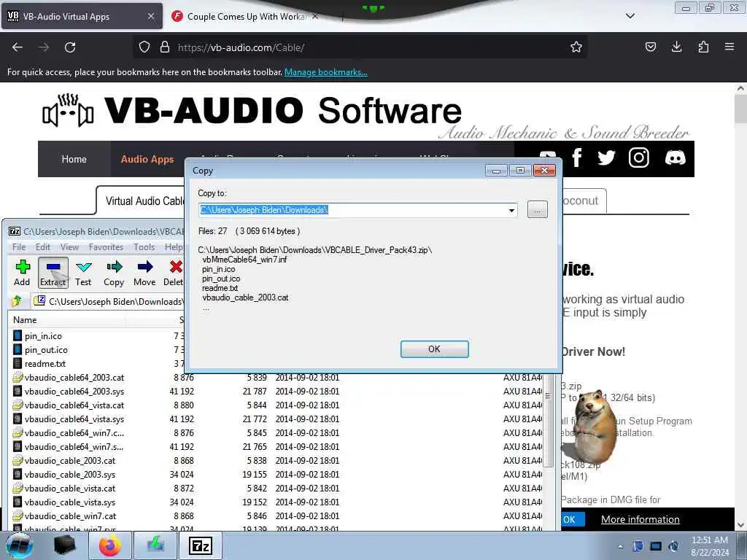Go up one folder in 7-Zip
Image resolution: width=747 pixels, height=560 pixels.
pos(18,301)
